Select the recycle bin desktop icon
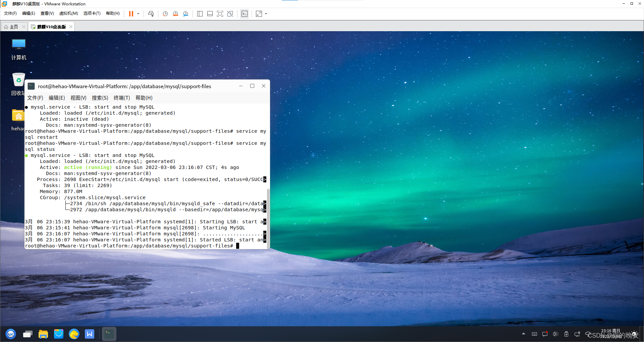This screenshot has height=342, width=644. pos(18,84)
